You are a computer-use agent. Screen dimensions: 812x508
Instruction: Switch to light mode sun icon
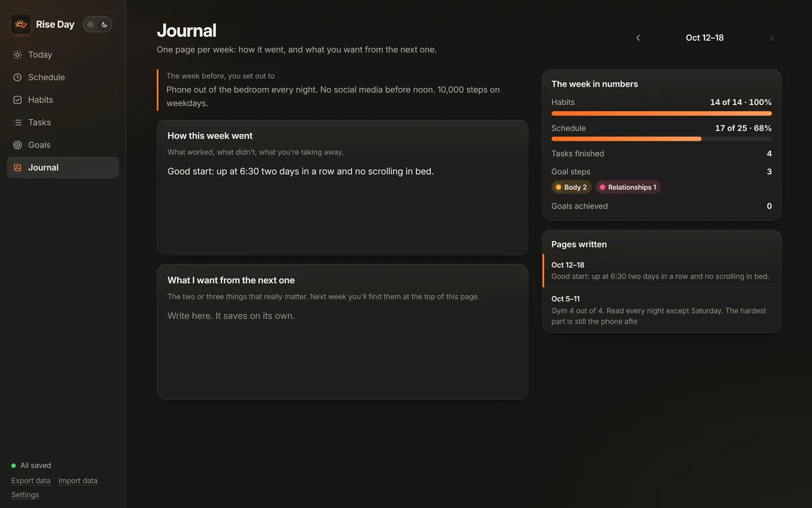[x=91, y=24]
